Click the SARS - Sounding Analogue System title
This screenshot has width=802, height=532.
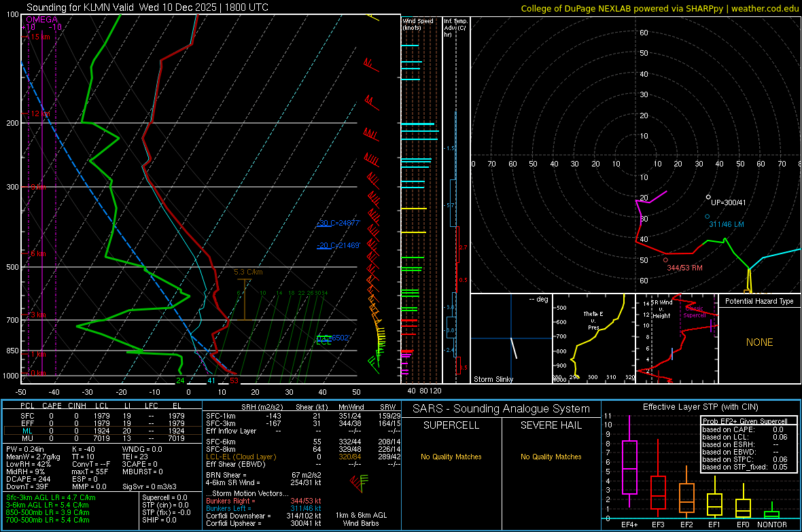501,409
